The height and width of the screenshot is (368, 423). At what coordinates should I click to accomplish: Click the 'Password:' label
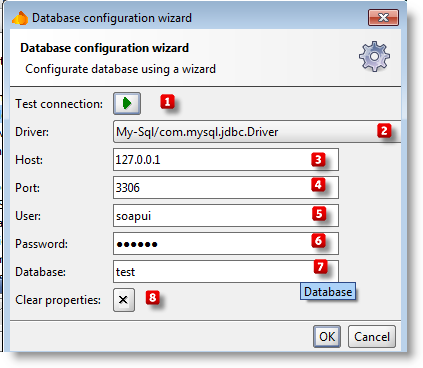click(x=41, y=244)
